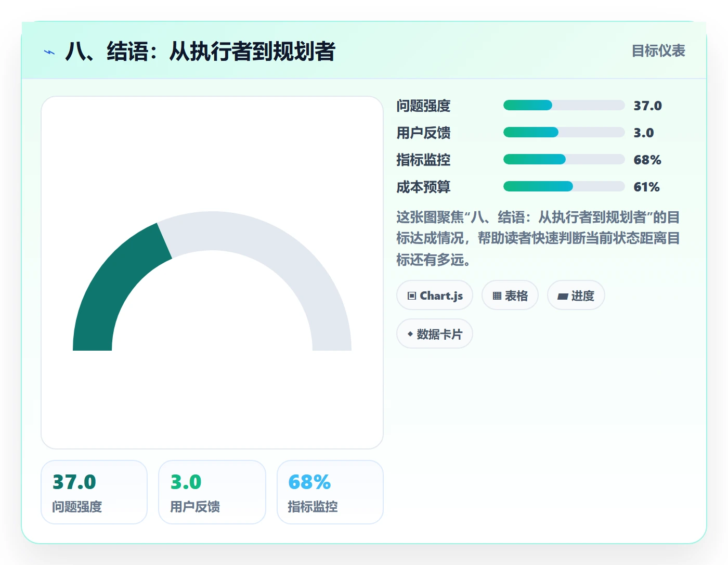Screen dimensions: 728x565
Task: Click the 37.0 value beside 问题强度 bar
Action: 647,106
